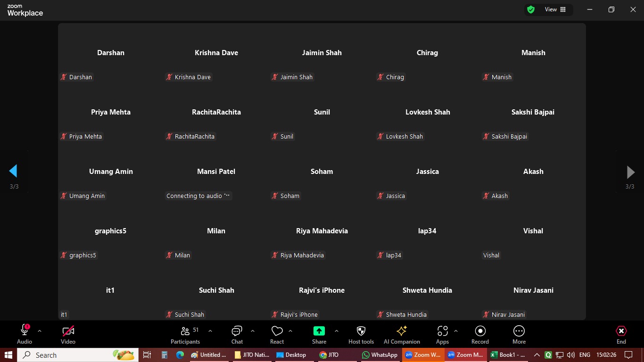The width and height of the screenshot is (644, 362).
Task: Open the Chat panel
Action: click(x=237, y=335)
